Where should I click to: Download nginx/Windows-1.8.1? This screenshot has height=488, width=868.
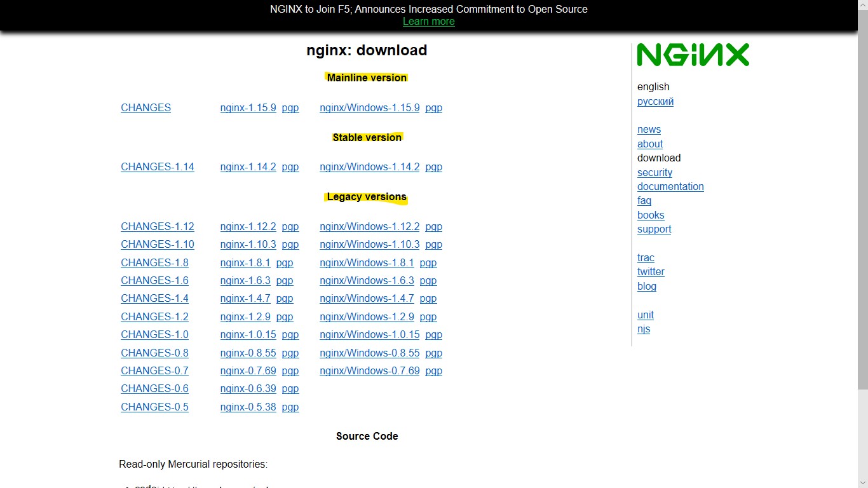[x=367, y=263]
